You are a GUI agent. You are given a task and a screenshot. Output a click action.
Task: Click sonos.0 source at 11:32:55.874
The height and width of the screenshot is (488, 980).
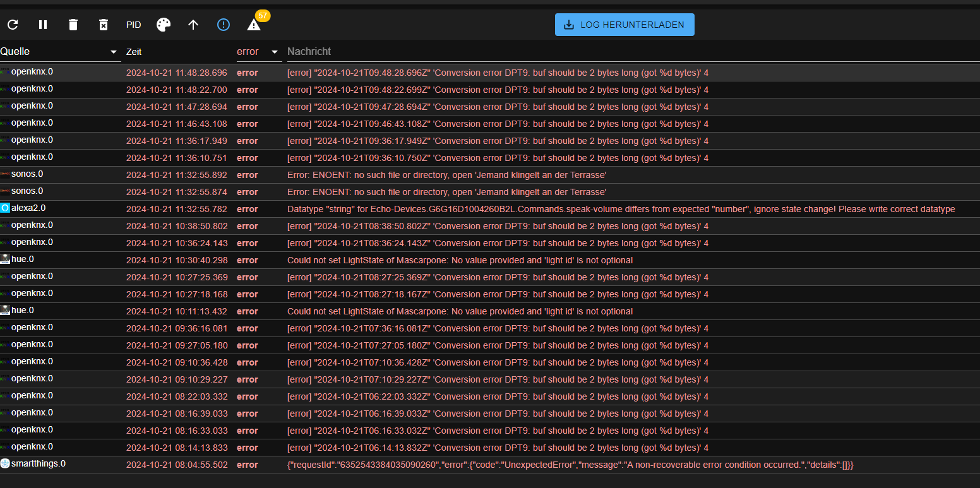[27, 191]
